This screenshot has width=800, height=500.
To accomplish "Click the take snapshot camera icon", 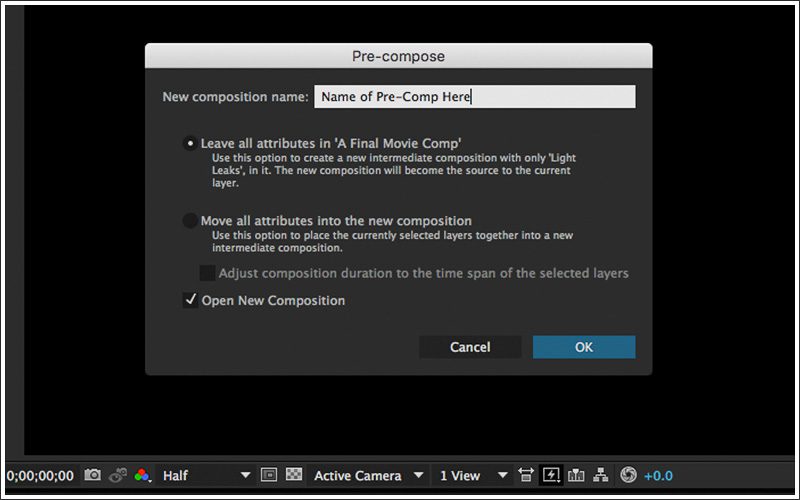I will (93, 476).
